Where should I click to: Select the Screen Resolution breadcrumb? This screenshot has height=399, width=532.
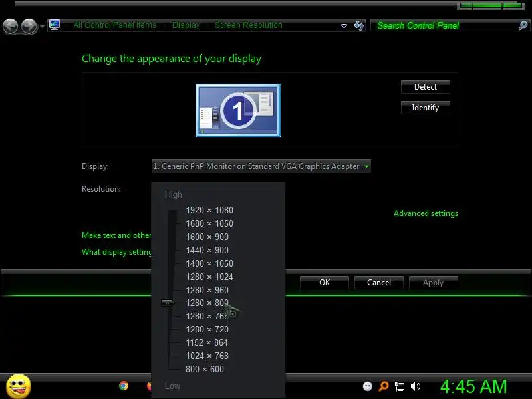(248, 25)
